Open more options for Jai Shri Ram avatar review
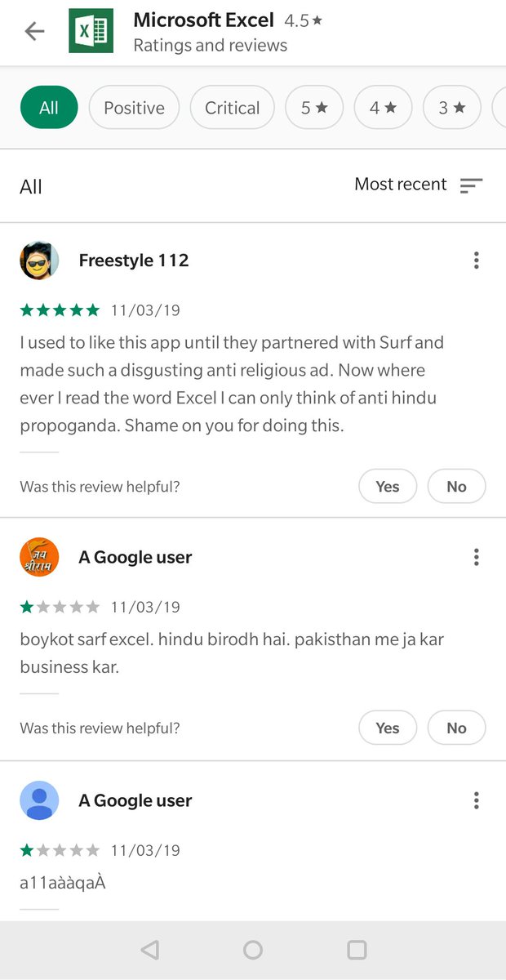The image size is (506, 980). (476, 558)
